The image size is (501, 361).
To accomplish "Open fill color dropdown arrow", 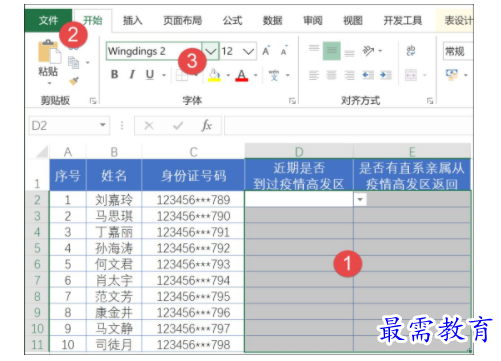I will (228, 75).
